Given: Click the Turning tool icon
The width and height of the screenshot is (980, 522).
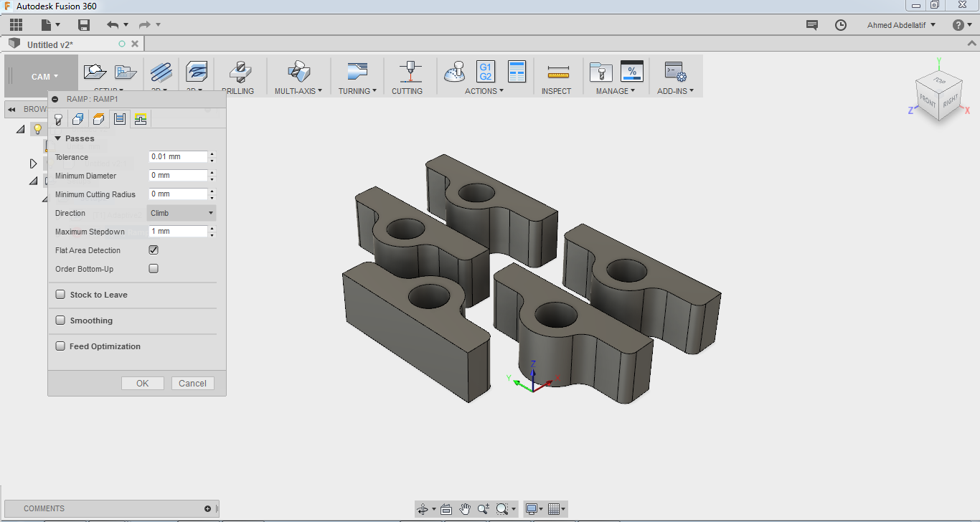Looking at the screenshot, I should pyautogui.click(x=357, y=71).
